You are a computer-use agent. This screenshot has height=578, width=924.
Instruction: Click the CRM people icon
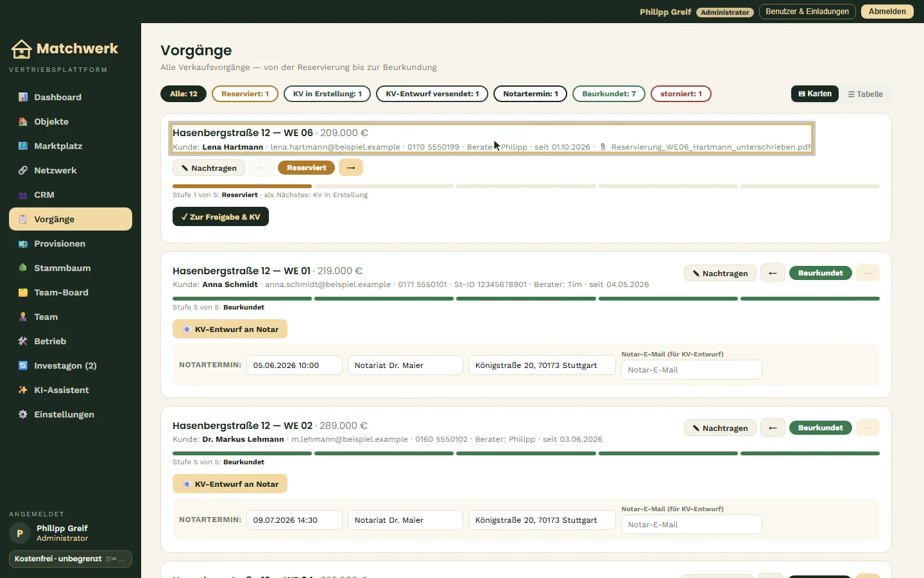[23, 195]
